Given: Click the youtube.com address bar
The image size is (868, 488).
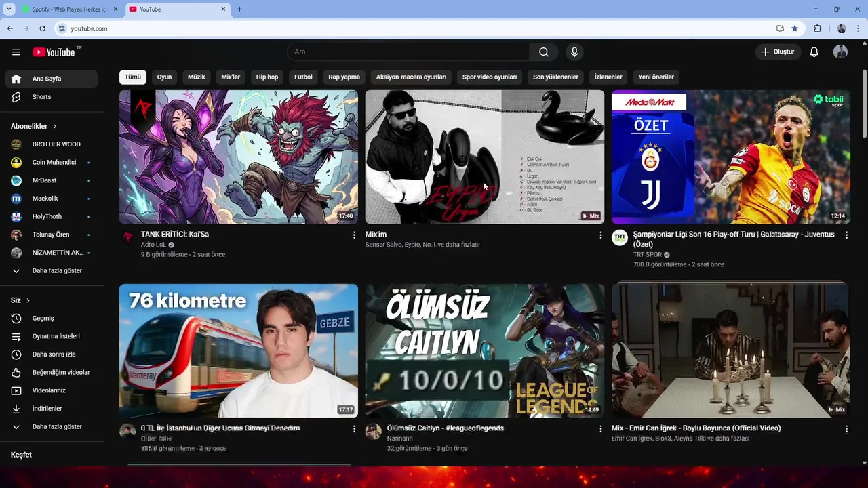Looking at the screenshot, I should coord(414,28).
